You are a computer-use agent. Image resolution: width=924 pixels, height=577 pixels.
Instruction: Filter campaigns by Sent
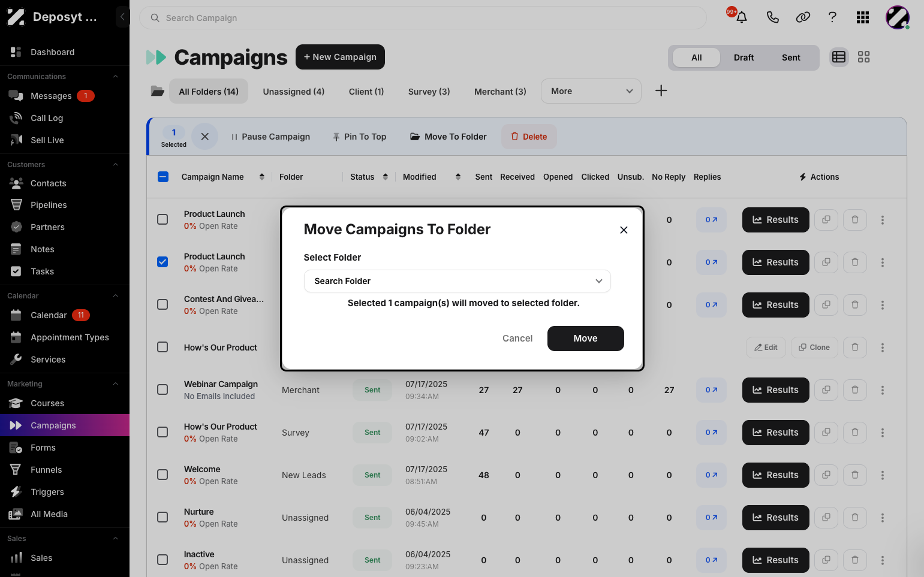tap(791, 58)
